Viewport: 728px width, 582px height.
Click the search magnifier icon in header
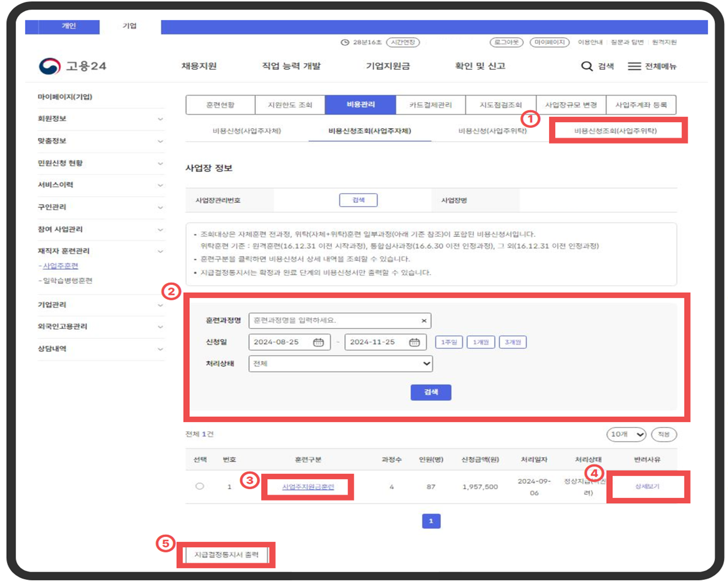(x=587, y=67)
